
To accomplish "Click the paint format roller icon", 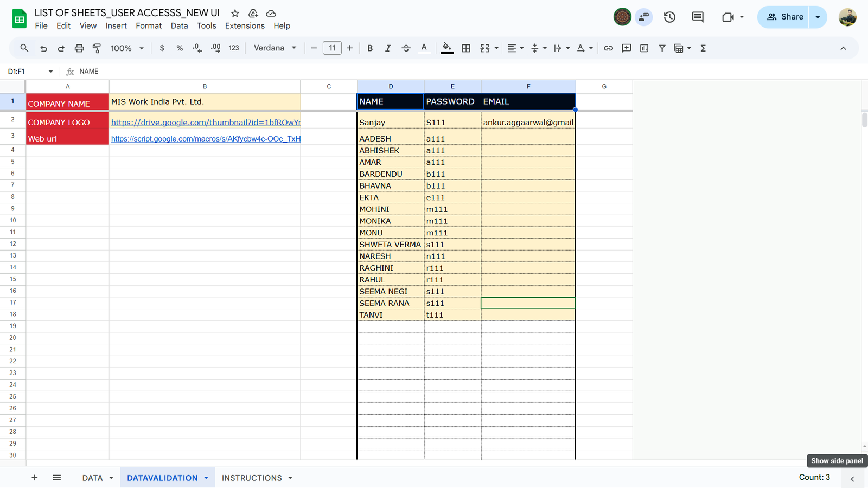I will click(x=97, y=48).
